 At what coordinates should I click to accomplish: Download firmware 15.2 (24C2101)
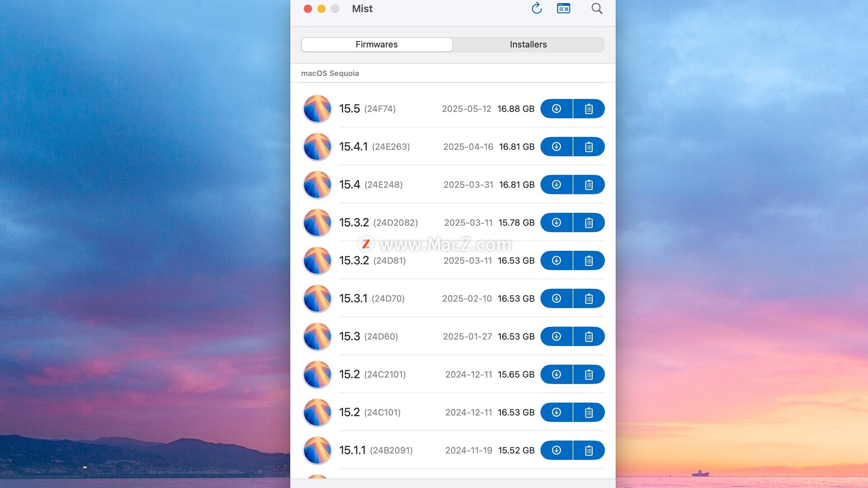pyautogui.click(x=557, y=374)
